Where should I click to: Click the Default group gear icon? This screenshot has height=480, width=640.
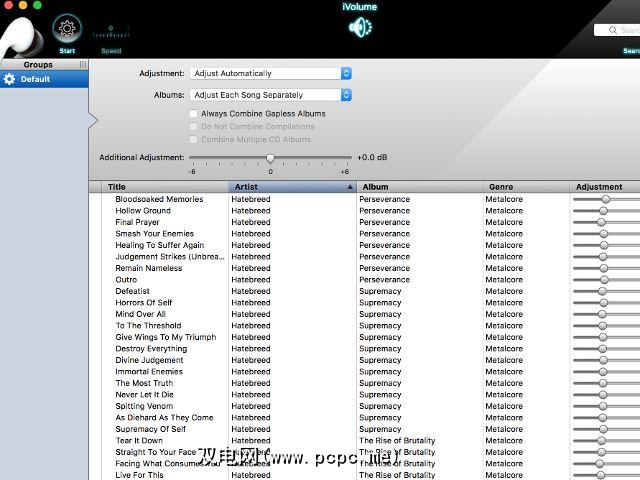(9, 79)
